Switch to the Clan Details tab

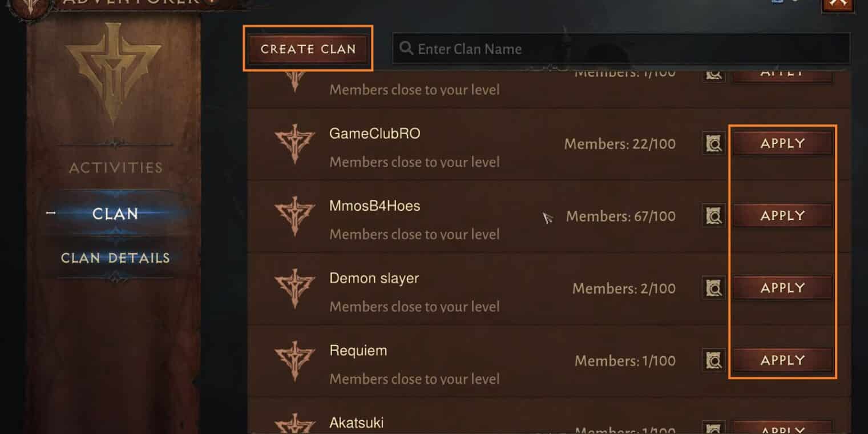click(115, 258)
